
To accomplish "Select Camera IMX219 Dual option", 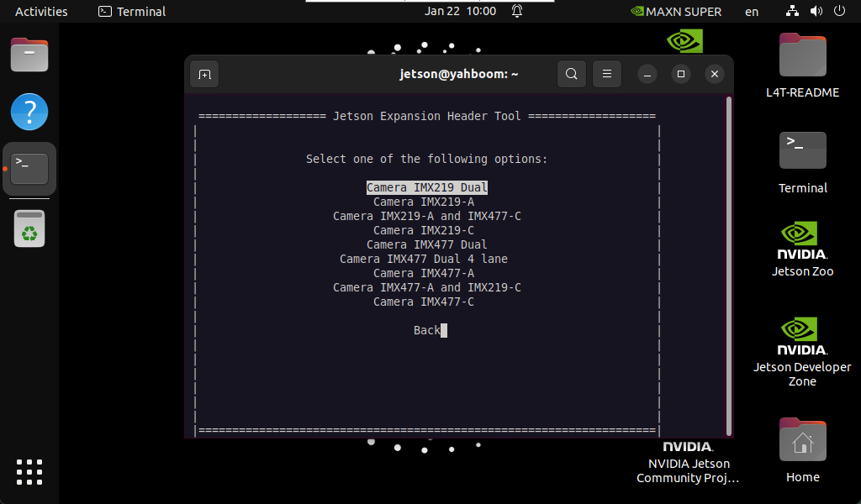I will point(427,188).
